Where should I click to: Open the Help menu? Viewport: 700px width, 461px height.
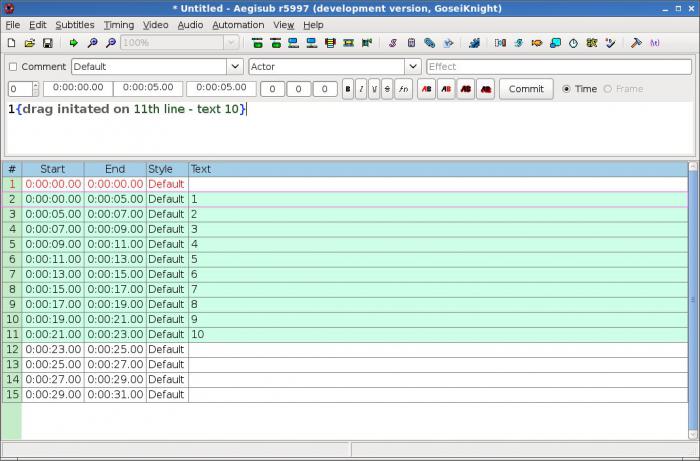tap(313, 25)
